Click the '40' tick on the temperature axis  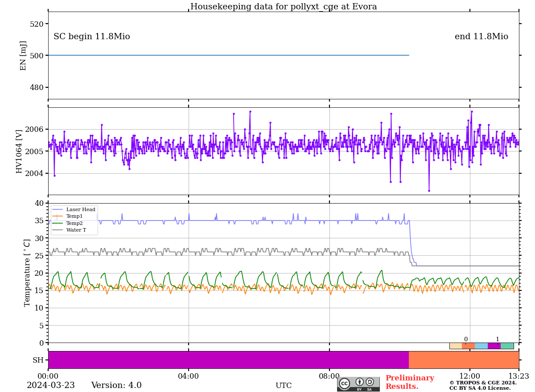click(39, 204)
